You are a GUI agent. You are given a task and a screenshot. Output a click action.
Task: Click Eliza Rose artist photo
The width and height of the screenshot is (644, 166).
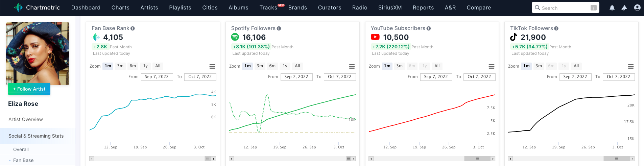38,53
